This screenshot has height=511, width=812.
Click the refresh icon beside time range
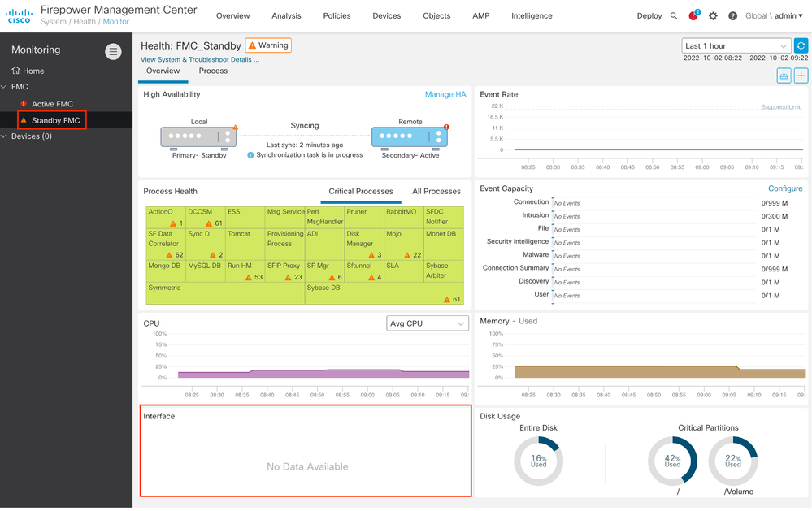(x=801, y=45)
